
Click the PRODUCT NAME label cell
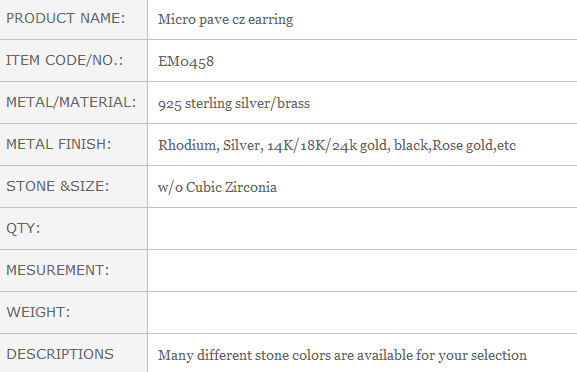click(73, 19)
